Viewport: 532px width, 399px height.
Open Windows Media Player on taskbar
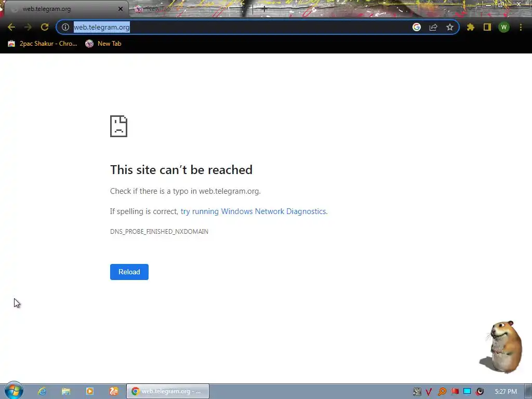(x=90, y=391)
